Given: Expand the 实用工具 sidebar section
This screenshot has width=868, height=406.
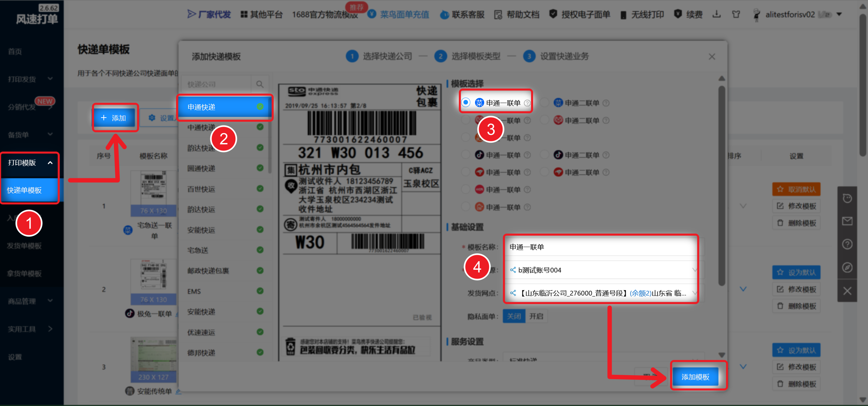Looking at the screenshot, I should (x=50, y=329).
